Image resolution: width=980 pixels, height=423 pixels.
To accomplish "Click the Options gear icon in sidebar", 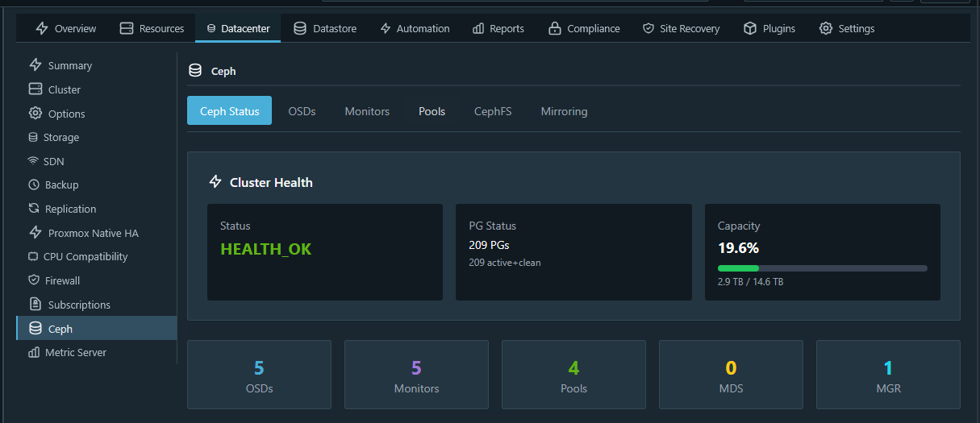I will tap(35, 114).
